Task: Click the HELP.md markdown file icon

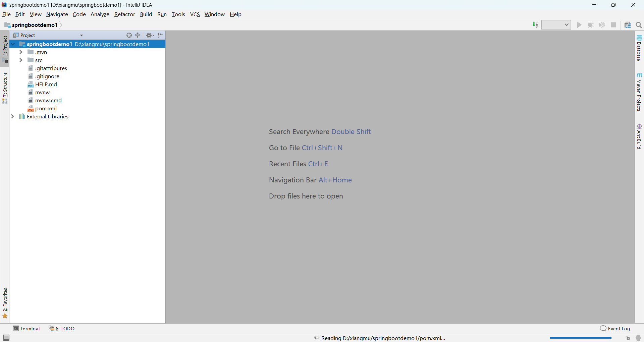Action: [x=31, y=84]
